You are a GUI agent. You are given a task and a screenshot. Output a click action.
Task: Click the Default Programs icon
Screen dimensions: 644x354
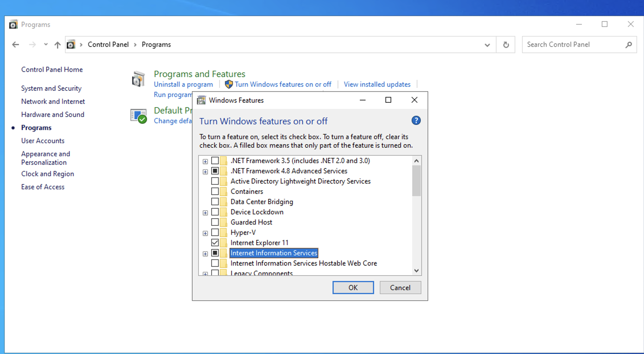click(x=138, y=116)
